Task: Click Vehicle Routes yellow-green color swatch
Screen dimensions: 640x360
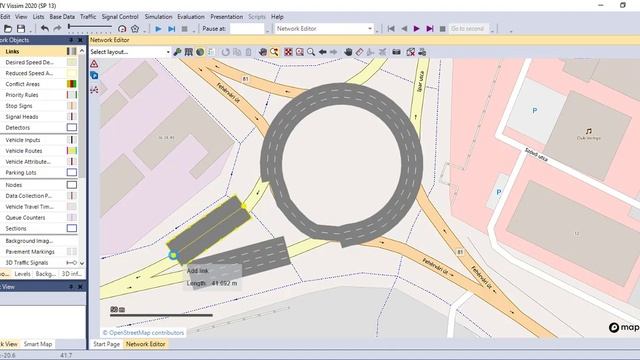Action: point(71,151)
